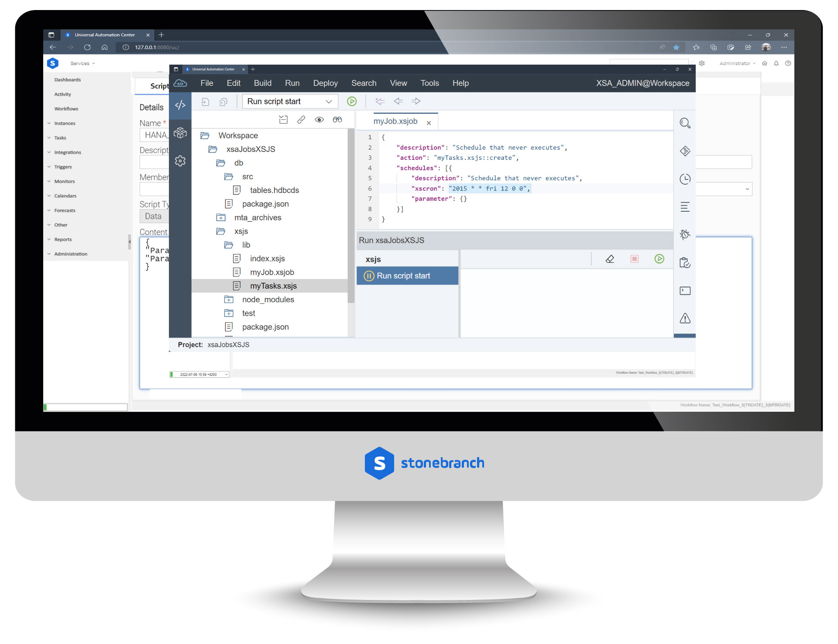Open the Tools menu

point(430,83)
